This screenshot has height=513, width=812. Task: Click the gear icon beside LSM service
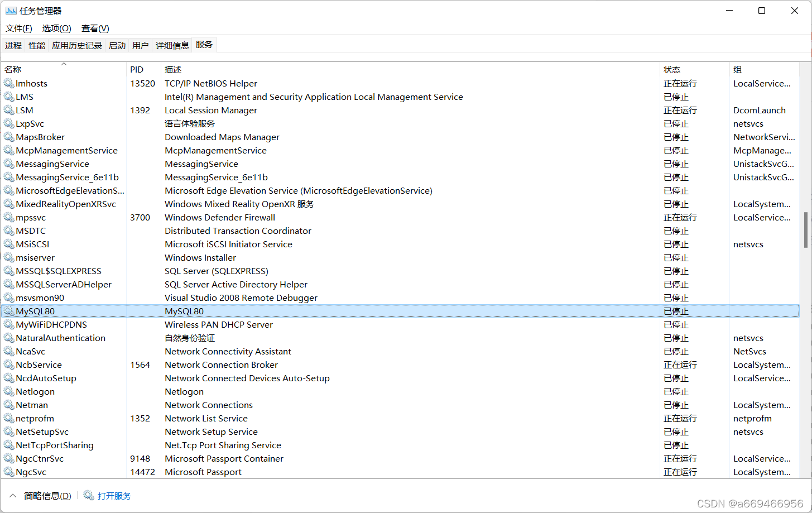(9, 111)
